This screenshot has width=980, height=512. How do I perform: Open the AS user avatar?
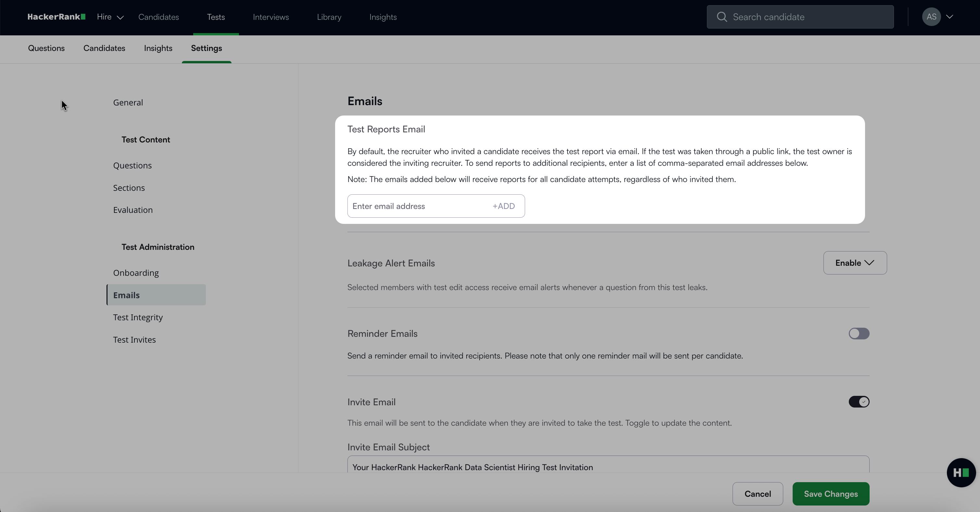pyautogui.click(x=931, y=17)
